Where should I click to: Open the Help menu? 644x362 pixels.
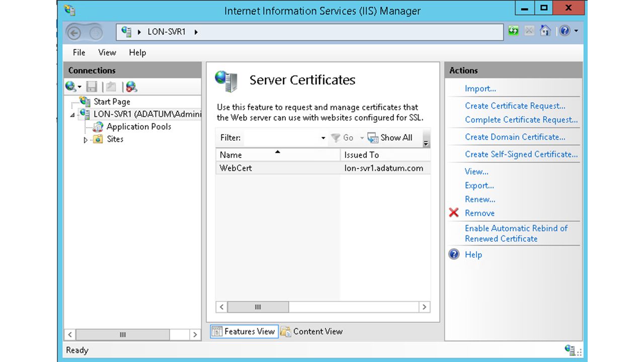(x=137, y=52)
